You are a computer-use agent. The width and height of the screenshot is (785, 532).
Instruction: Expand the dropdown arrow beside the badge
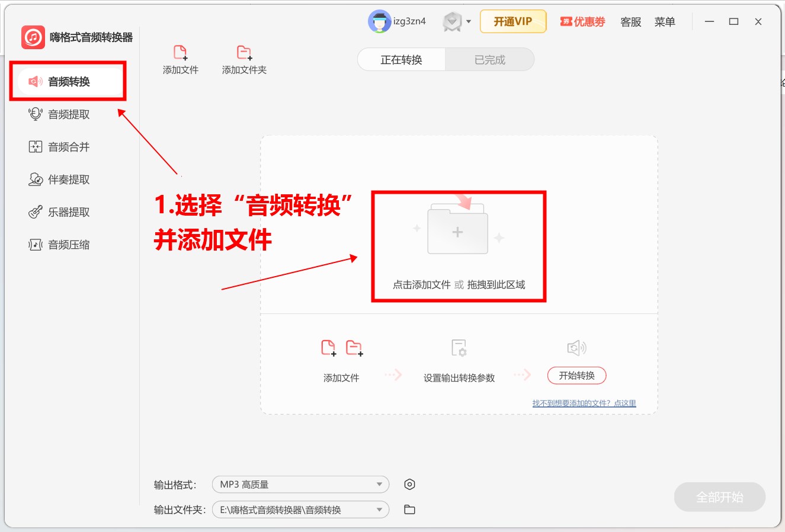click(469, 22)
